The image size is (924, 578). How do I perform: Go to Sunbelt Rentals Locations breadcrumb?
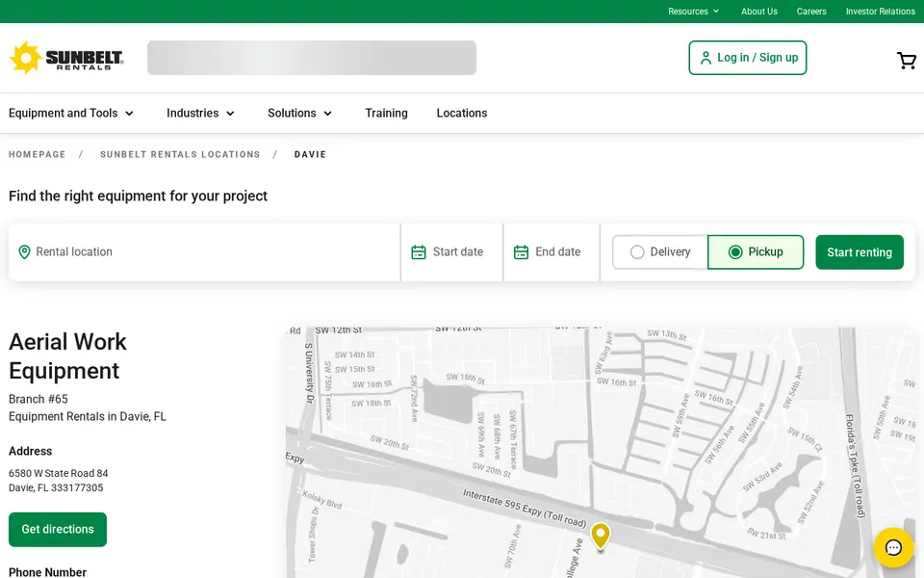[x=180, y=154]
